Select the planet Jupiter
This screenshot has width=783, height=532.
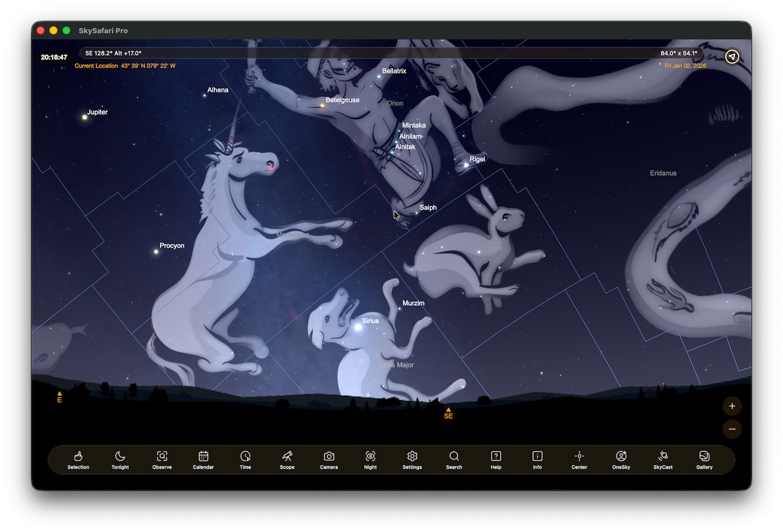pos(85,117)
